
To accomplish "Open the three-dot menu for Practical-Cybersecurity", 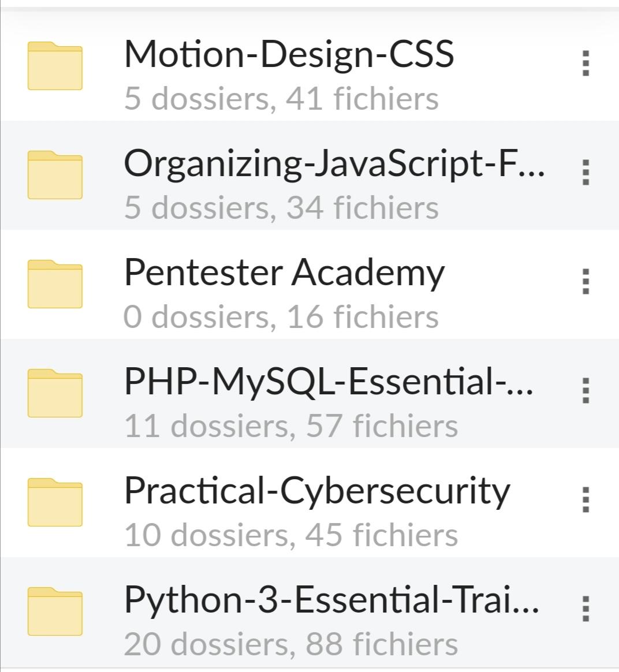I will 585,502.
